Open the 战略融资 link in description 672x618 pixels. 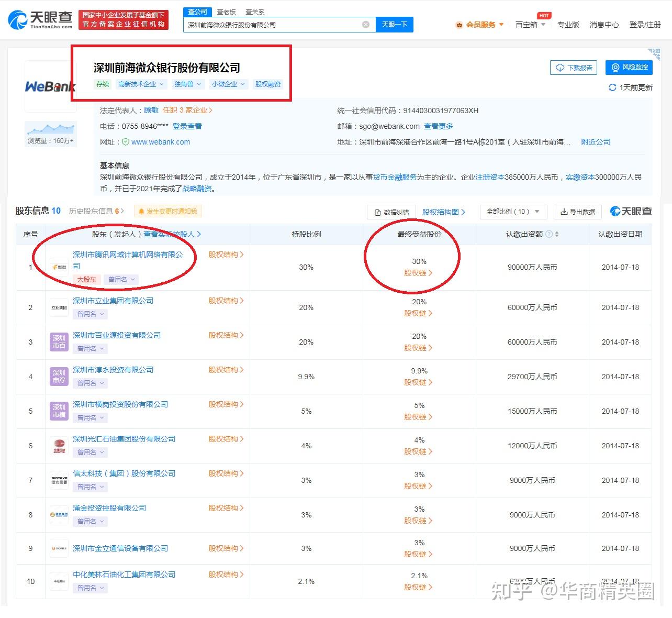pos(197,189)
